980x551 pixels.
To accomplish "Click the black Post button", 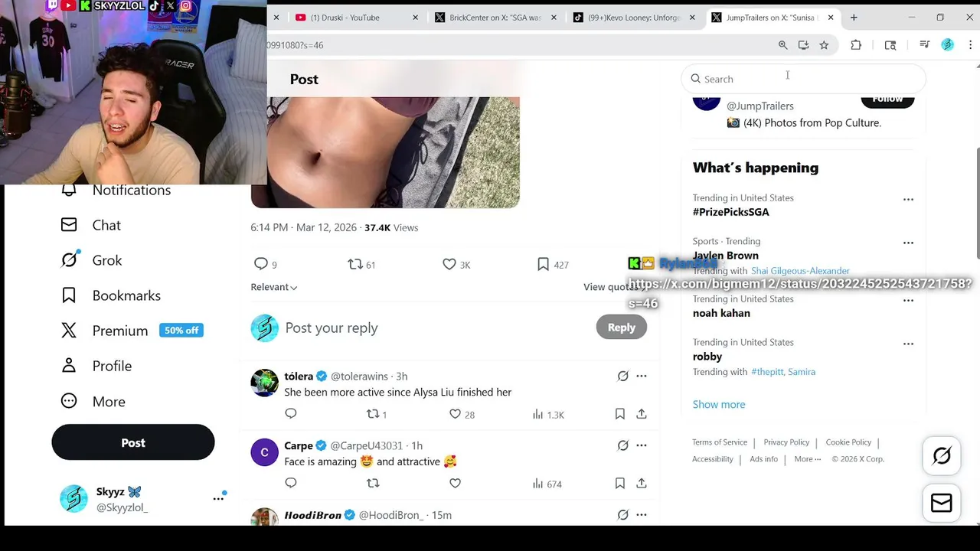I will click(x=133, y=442).
